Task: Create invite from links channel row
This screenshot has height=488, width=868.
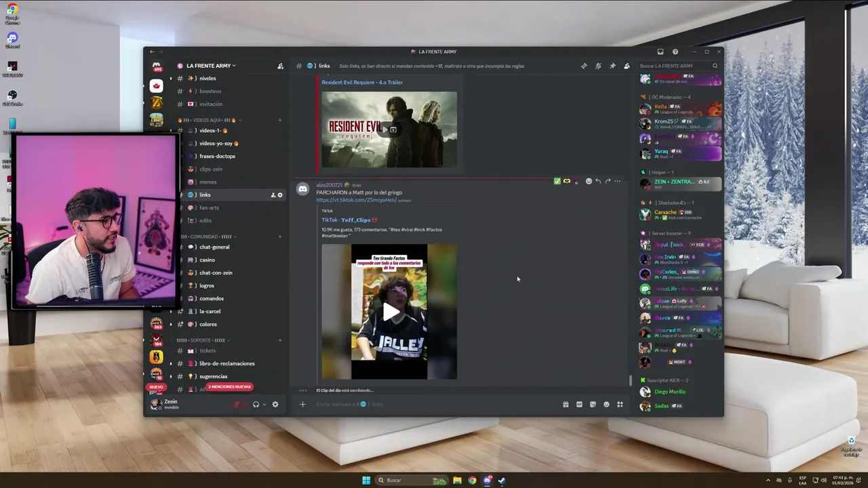Action: pos(273,195)
